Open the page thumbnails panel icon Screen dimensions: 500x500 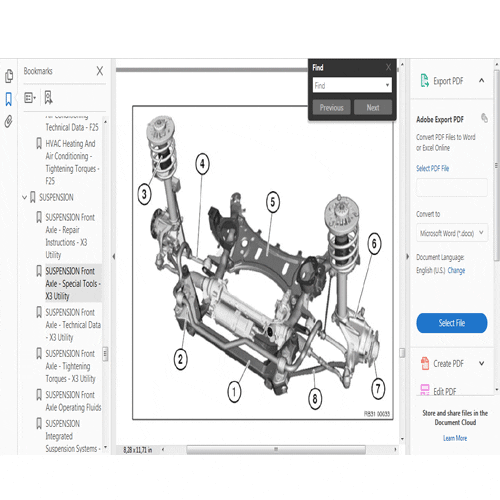coord(9,76)
